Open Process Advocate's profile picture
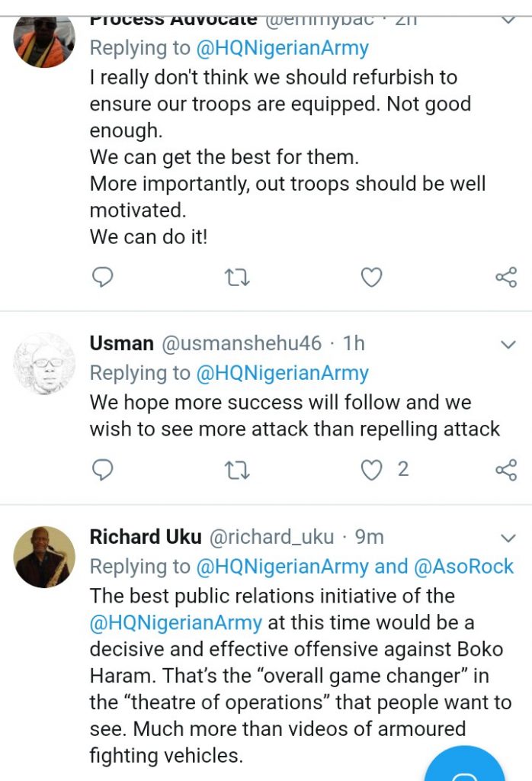This screenshot has height=781, width=532. click(x=44, y=40)
